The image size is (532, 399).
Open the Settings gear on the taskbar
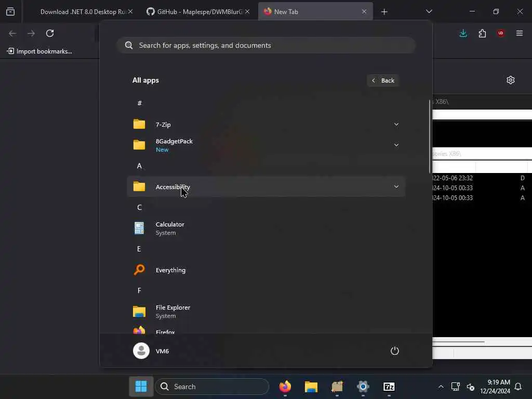[x=363, y=387]
